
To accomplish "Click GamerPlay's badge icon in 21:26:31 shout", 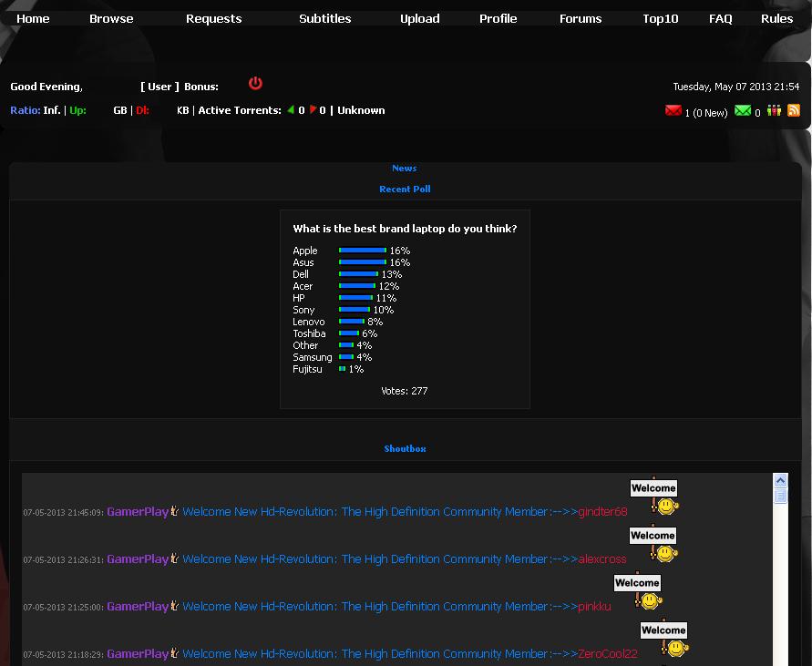I will [x=174, y=558].
